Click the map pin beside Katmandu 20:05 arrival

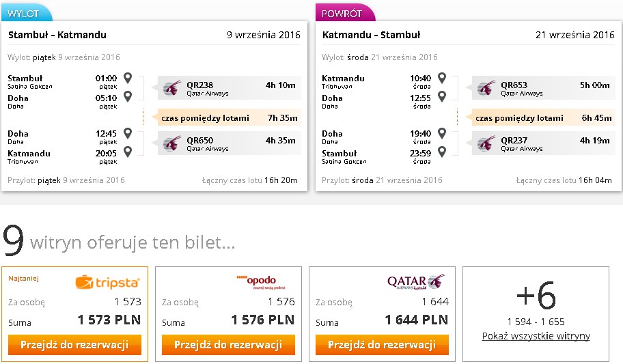point(128,152)
